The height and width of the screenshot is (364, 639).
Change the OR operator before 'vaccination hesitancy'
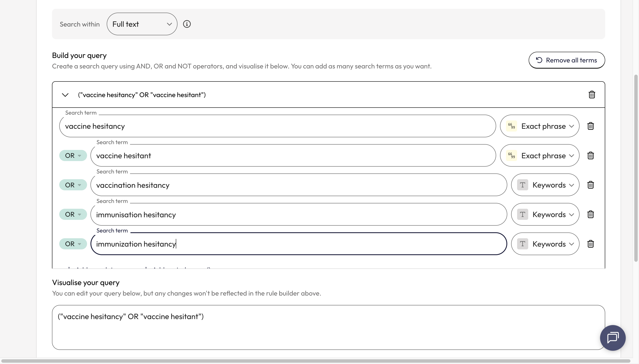pos(73,185)
